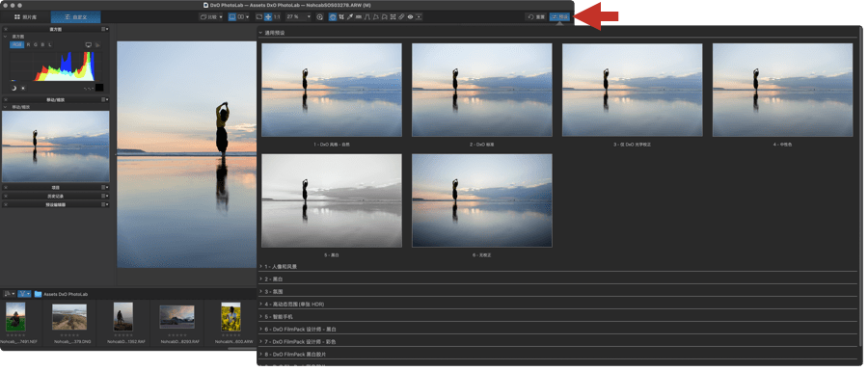Select the filmstrip thumbnail ending 1352.RAF
This screenshot has width=868, height=371.
pyautogui.click(x=122, y=316)
